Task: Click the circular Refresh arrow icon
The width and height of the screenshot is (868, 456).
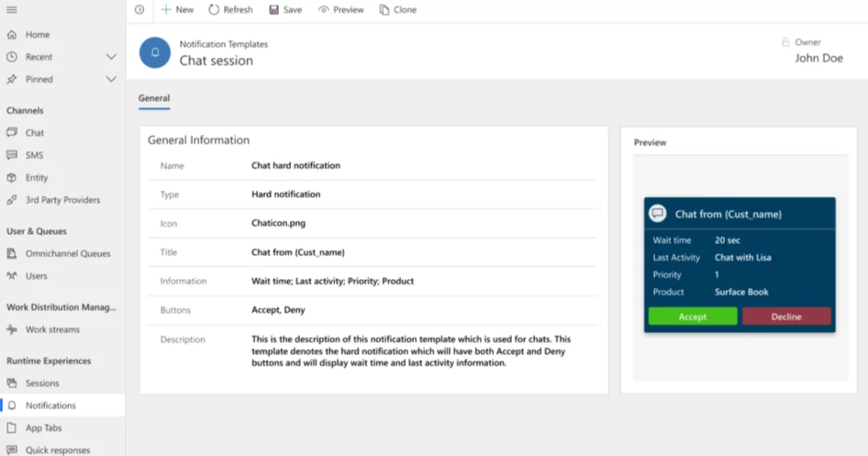Action: [x=214, y=9]
